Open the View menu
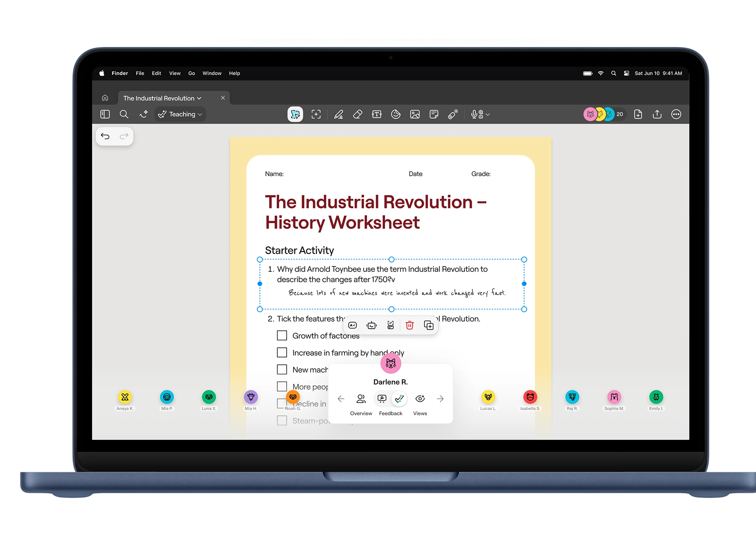756x534 pixels. (x=175, y=73)
